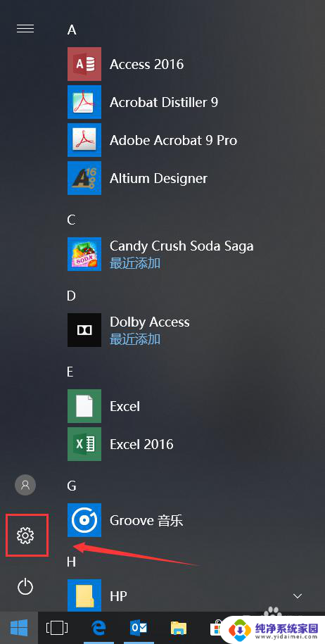Click the Windows Start button
The height and width of the screenshot is (644, 325).
click(x=19, y=628)
